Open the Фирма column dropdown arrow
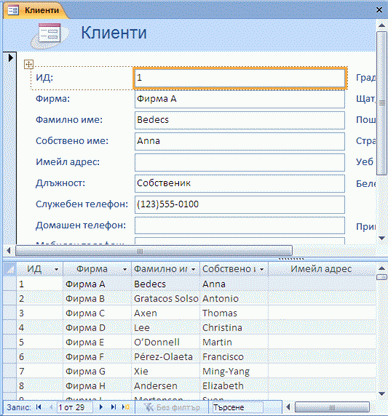388x416 pixels. pos(125,269)
